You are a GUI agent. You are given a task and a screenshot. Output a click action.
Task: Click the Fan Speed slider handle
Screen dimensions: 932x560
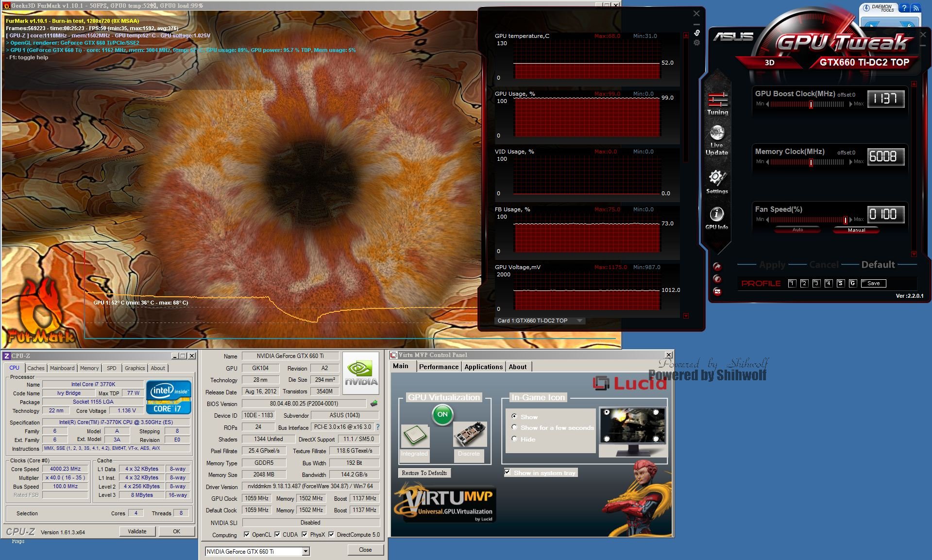pos(846,220)
